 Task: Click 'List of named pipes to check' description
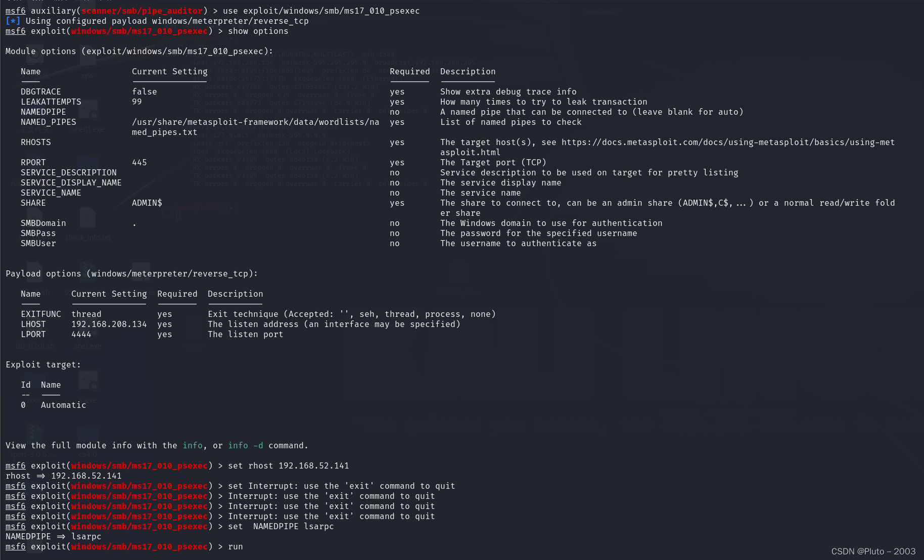(x=511, y=122)
